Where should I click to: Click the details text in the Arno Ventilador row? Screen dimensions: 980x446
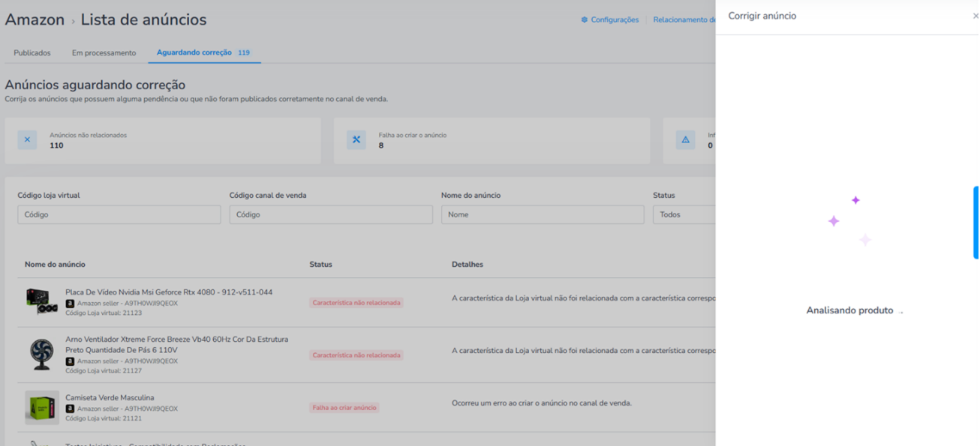pos(583,351)
